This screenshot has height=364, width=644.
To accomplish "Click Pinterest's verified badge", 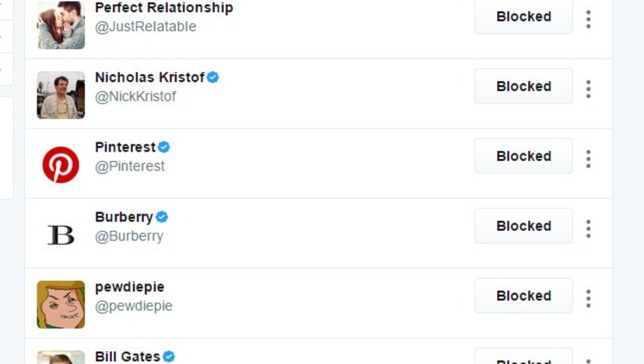I will pos(164,147).
